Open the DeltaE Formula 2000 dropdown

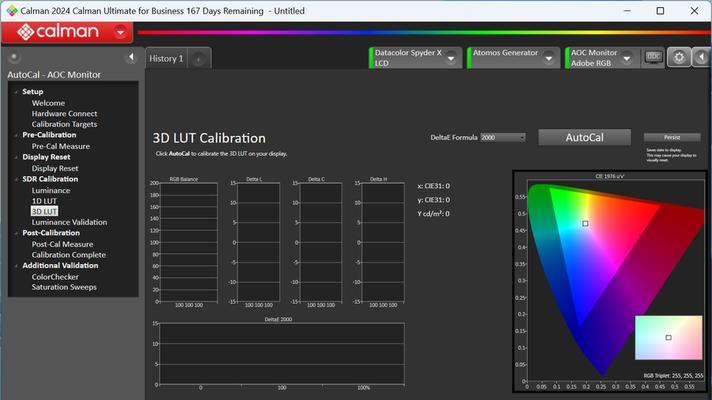(x=503, y=137)
